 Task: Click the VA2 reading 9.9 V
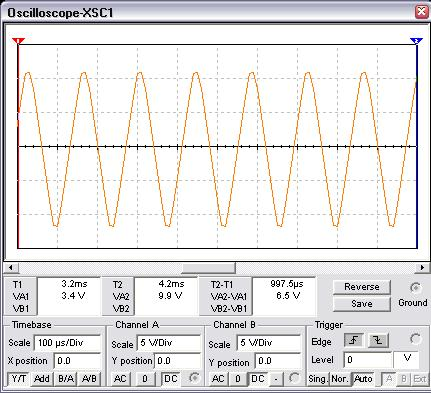click(170, 295)
